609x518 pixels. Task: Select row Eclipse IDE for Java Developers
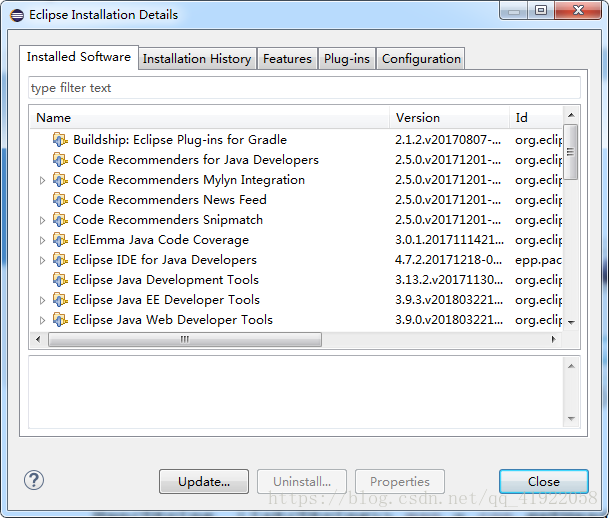[296, 260]
